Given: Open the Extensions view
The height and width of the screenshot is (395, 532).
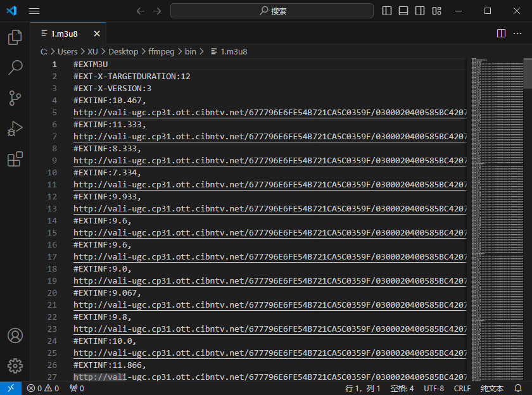Looking at the screenshot, I should pyautogui.click(x=15, y=159).
